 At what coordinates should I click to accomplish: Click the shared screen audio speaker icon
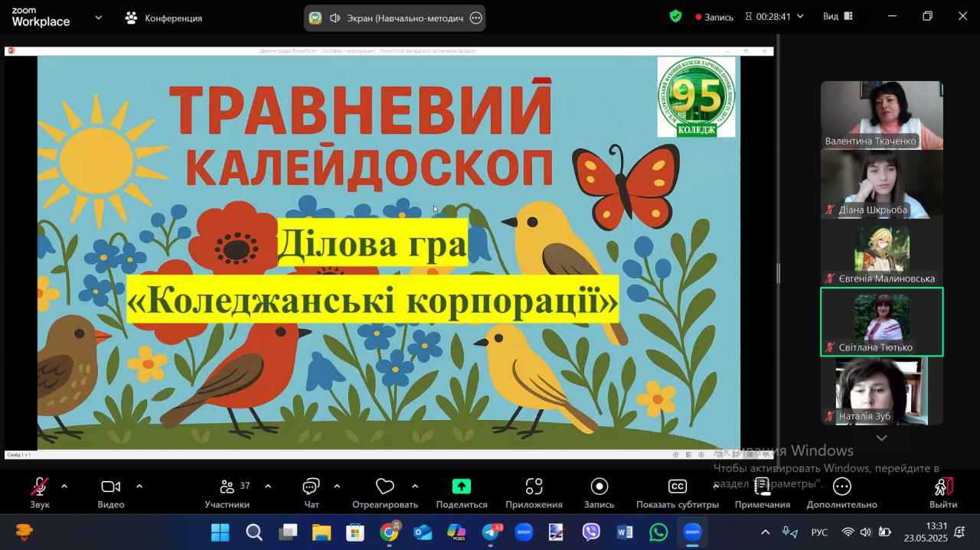[335, 18]
